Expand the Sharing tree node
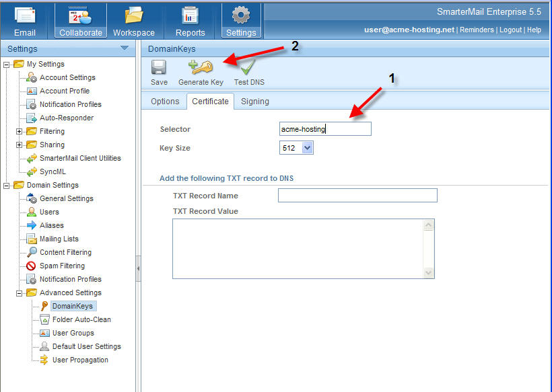 pyautogui.click(x=19, y=145)
